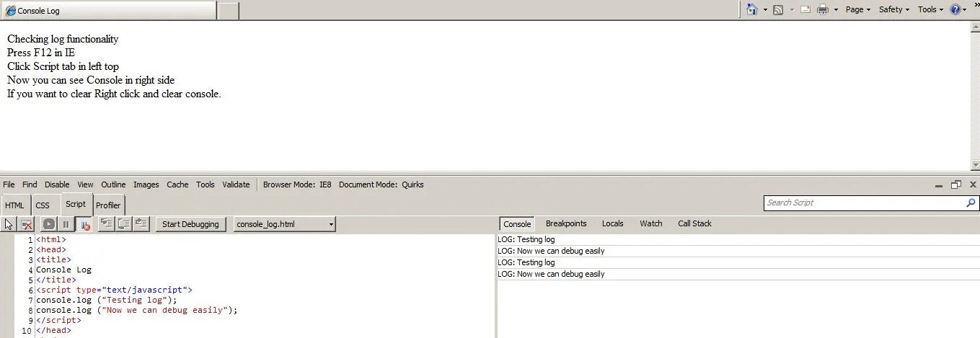Click the clear browser cache icon
Screen dimensions: 980x338
click(x=26, y=224)
